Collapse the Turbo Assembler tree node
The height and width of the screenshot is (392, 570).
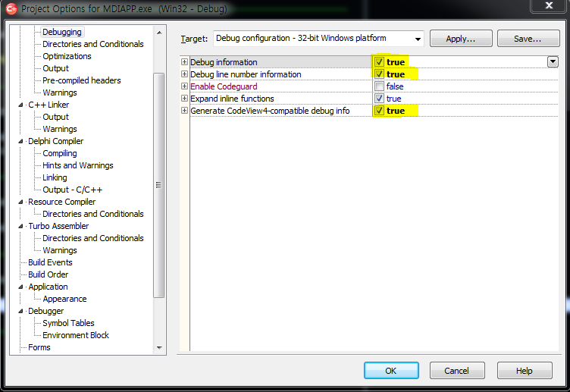[x=20, y=226]
